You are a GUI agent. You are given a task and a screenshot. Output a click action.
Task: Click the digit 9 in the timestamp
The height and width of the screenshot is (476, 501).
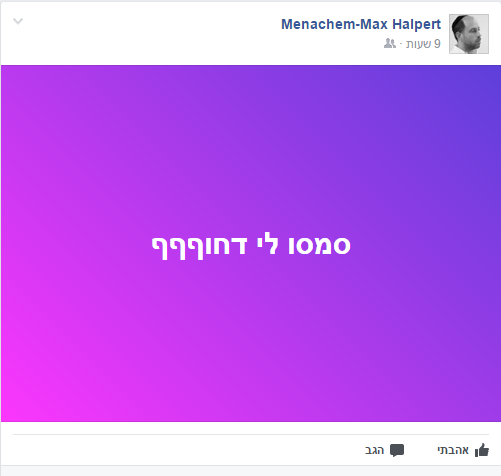(x=437, y=44)
